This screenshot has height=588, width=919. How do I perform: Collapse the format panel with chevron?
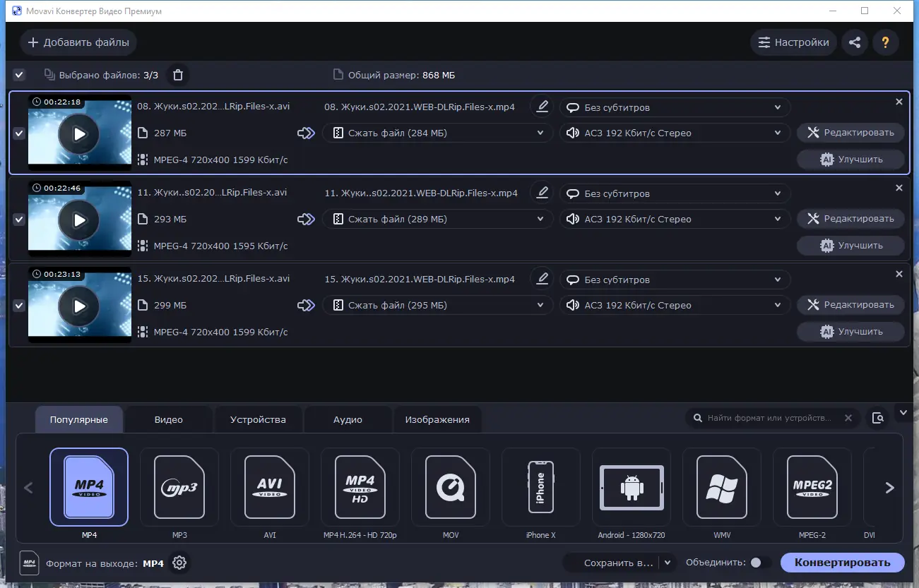pyautogui.click(x=903, y=412)
